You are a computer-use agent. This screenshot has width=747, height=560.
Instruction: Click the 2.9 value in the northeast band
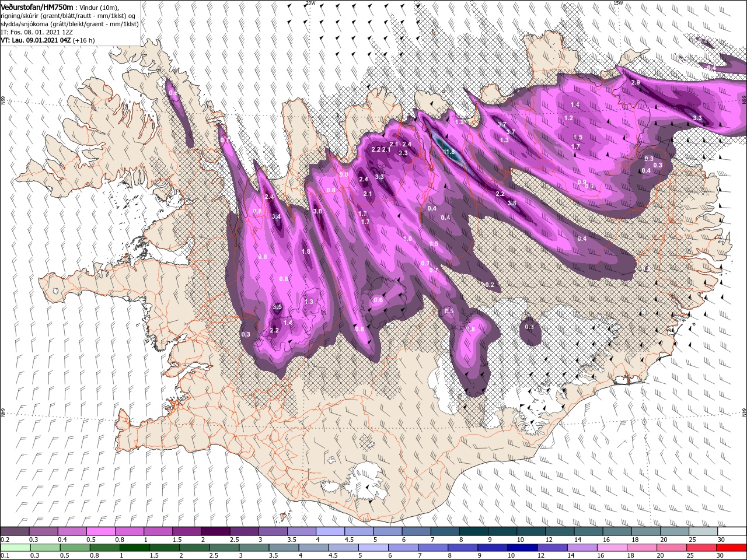[636, 83]
